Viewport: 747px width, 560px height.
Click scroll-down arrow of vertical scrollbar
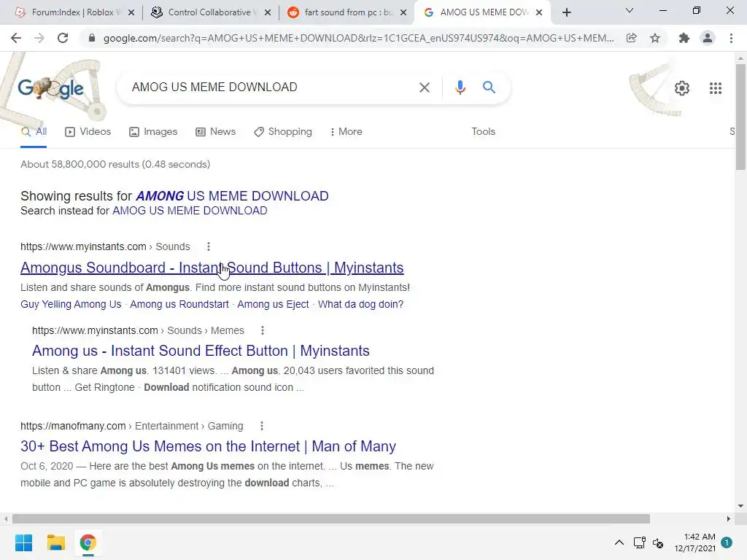pos(740,506)
